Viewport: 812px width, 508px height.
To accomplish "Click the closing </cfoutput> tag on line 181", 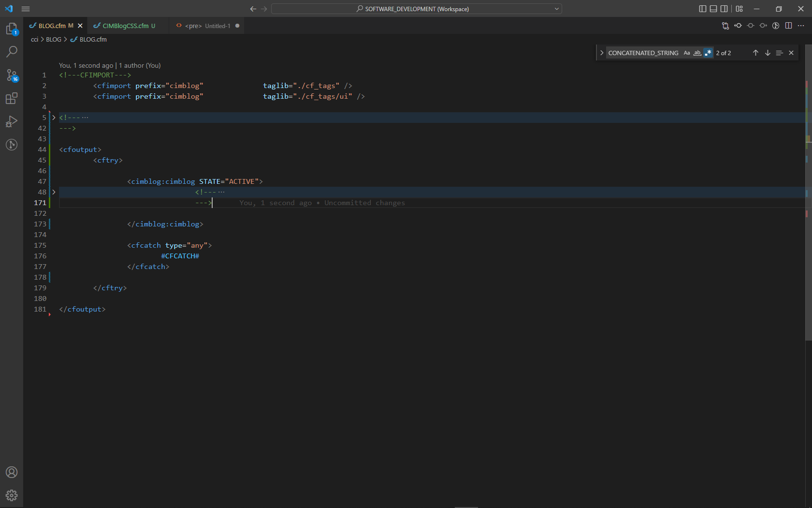I will pyautogui.click(x=82, y=309).
